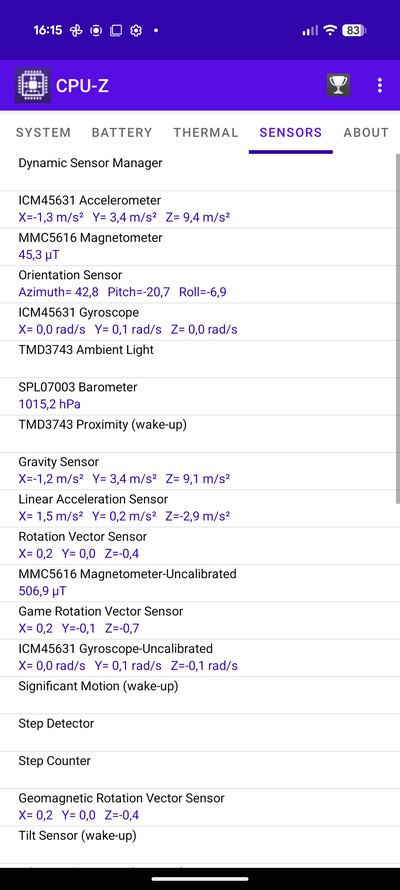
Task: Tap the battery level status icon
Action: (354, 31)
